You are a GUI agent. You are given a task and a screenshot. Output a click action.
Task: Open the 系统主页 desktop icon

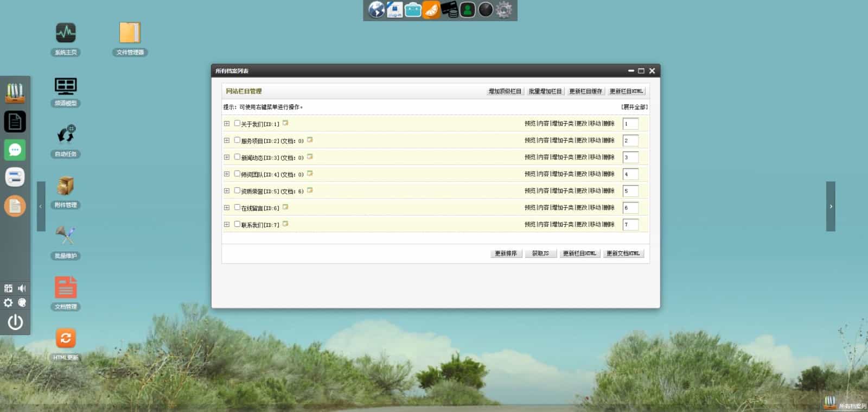point(66,33)
